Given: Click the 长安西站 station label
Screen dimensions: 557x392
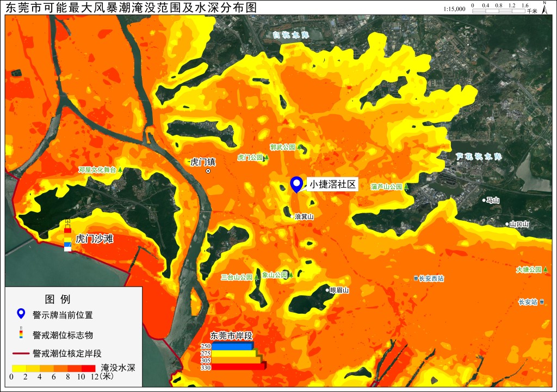Looking at the screenshot, I should [431, 278].
